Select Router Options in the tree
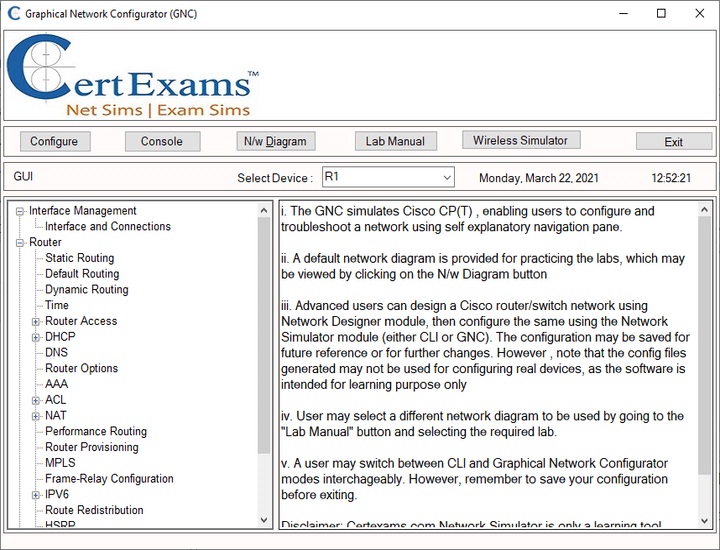720x550 pixels. pos(82,368)
